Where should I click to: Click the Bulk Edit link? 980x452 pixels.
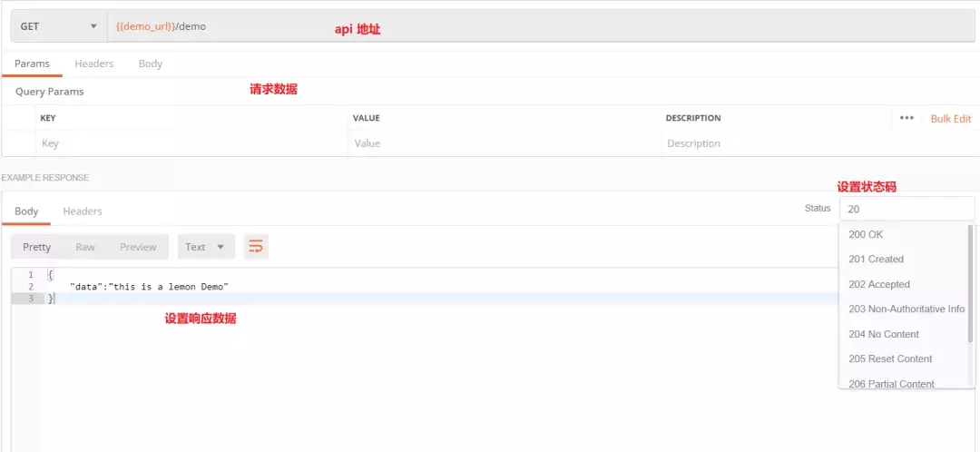(951, 118)
